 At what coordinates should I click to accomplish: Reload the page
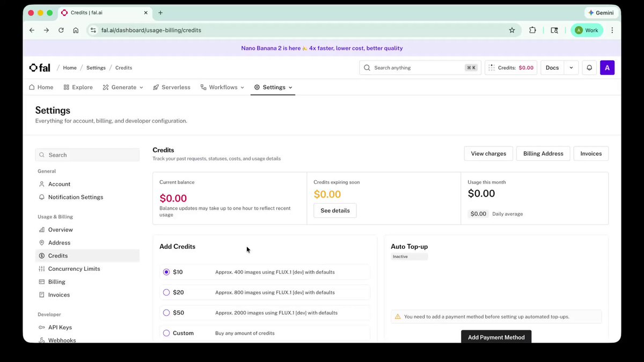pyautogui.click(x=61, y=30)
